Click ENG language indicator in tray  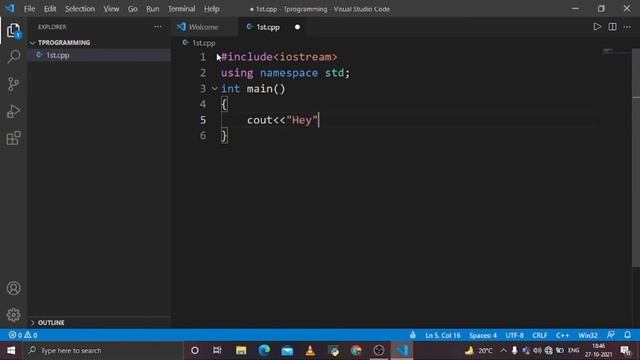(573, 350)
